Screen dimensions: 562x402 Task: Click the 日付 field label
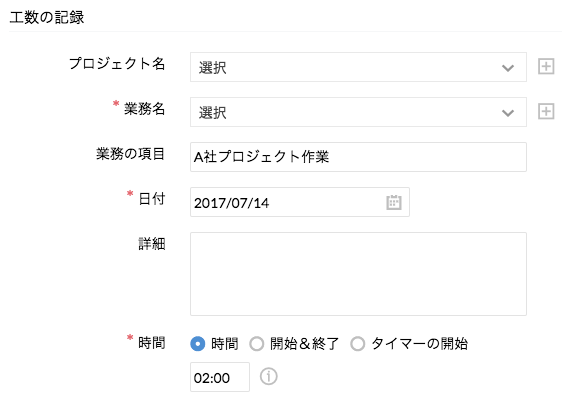tap(152, 198)
